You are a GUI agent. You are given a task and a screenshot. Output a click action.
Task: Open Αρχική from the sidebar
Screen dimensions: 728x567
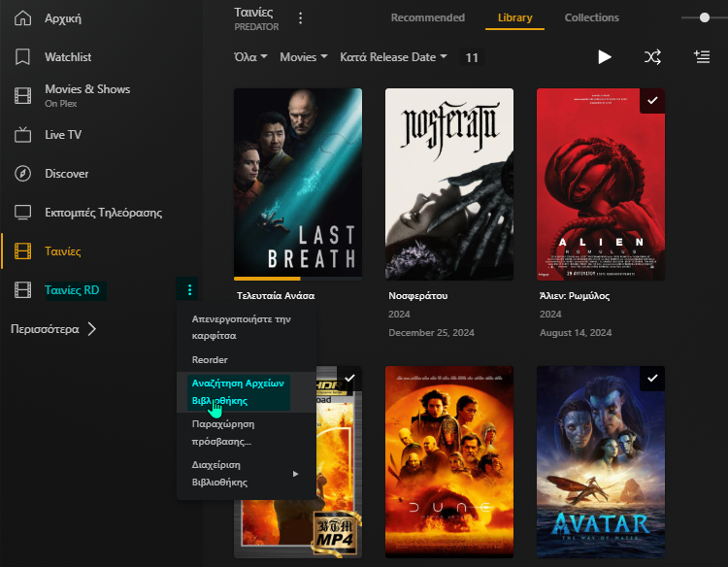(63, 18)
